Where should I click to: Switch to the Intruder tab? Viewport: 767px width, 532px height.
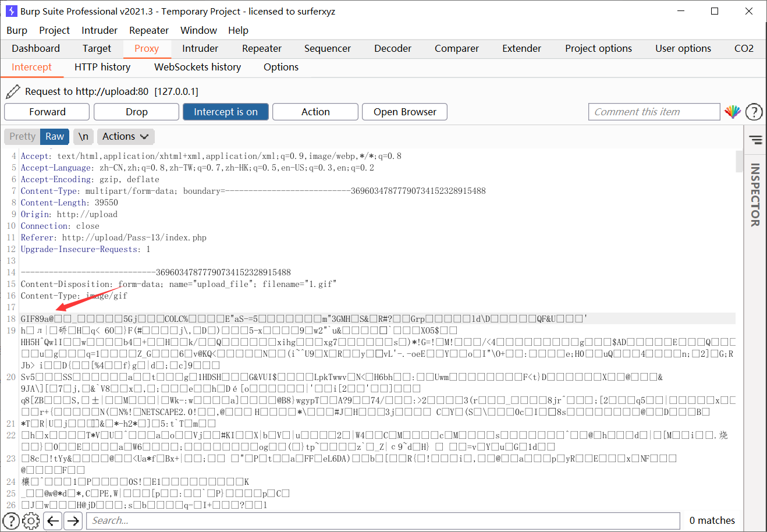click(200, 48)
